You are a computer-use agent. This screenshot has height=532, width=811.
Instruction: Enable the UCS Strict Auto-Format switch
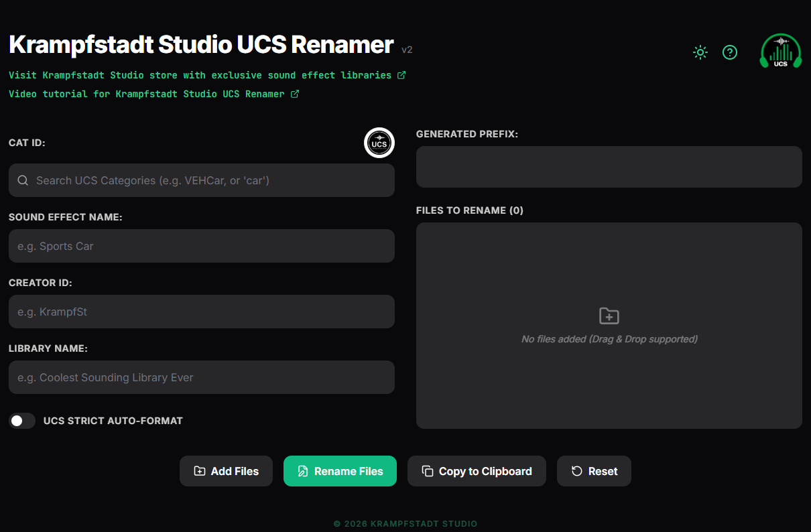(x=22, y=421)
